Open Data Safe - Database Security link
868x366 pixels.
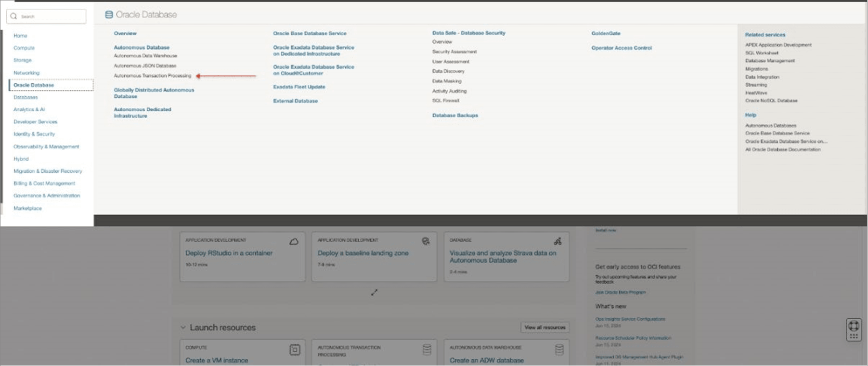point(468,33)
